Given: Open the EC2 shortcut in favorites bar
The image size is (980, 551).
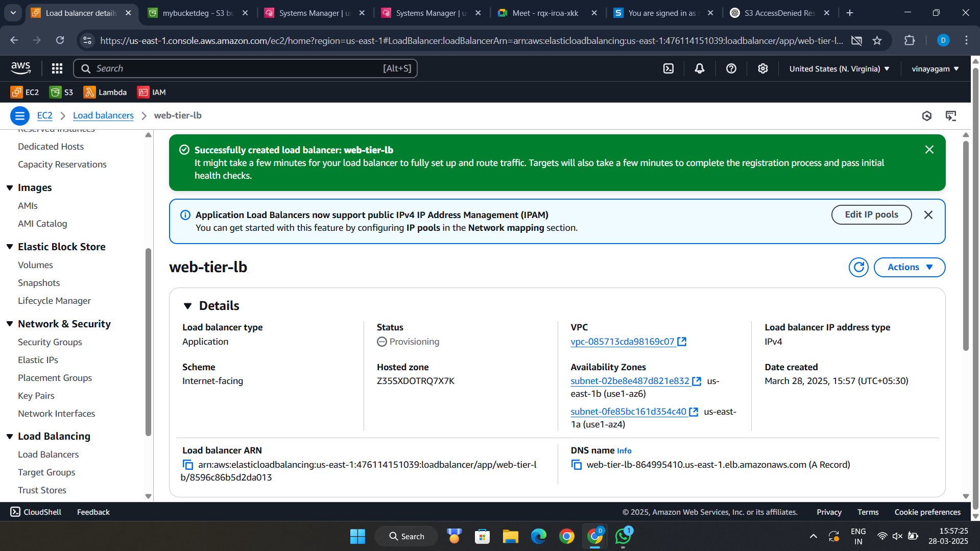Looking at the screenshot, I should 25,92.
